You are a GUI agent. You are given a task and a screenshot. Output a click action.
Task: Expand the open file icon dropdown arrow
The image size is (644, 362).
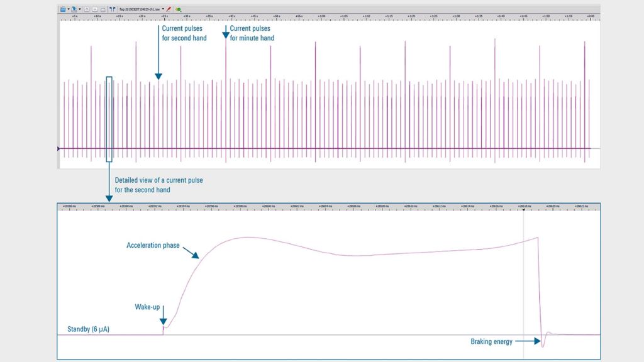point(69,9)
